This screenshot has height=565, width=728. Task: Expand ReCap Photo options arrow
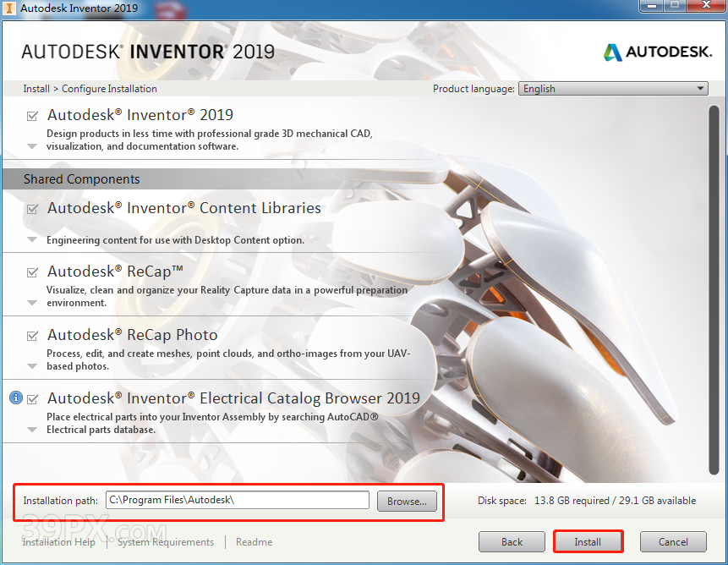coord(32,366)
